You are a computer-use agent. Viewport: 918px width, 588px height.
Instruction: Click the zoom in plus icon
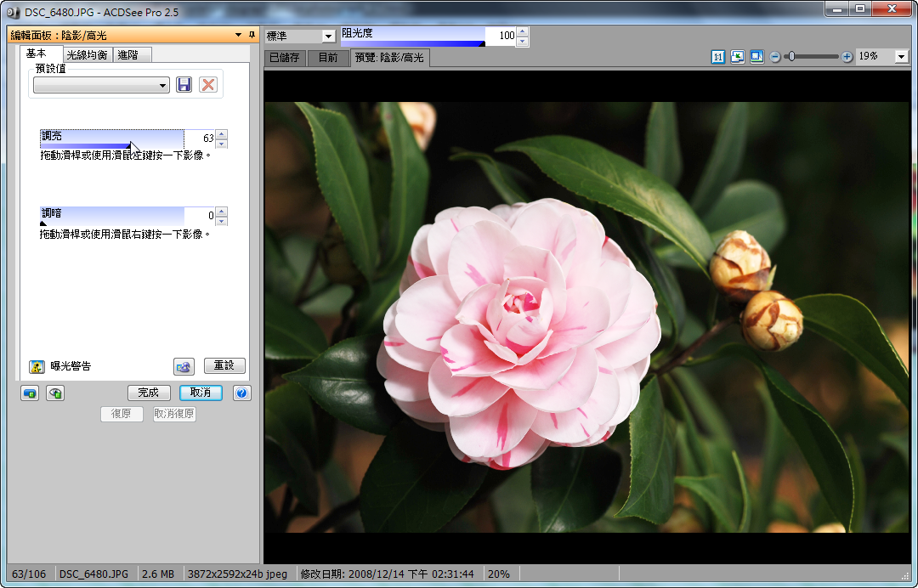coord(847,57)
